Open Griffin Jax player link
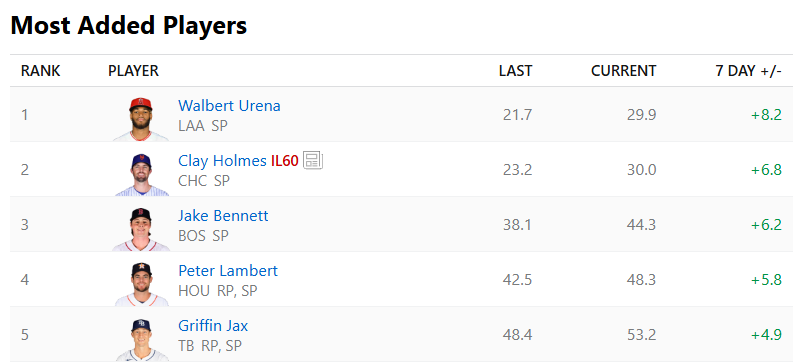Screen dimensions: 805x364 pos(213,325)
